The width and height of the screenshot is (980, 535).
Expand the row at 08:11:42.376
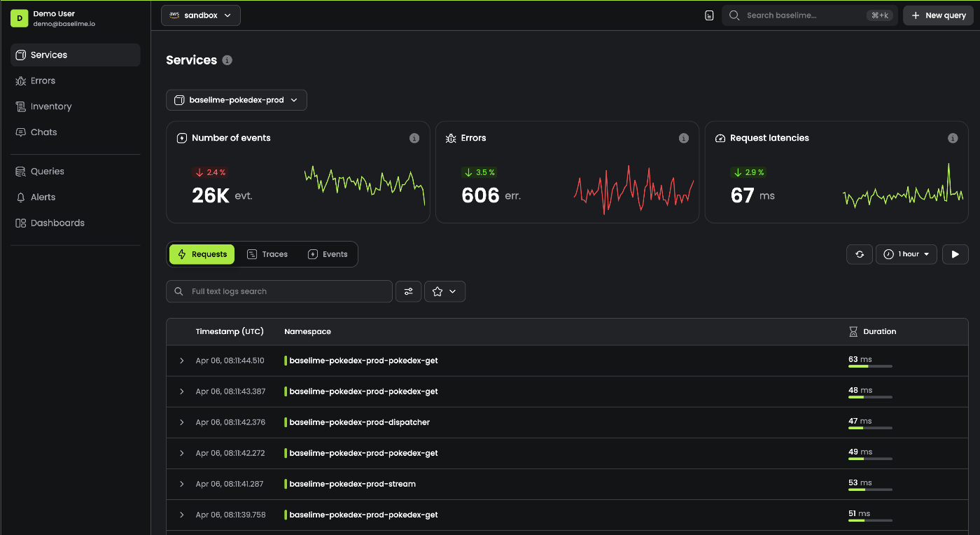click(182, 422)
